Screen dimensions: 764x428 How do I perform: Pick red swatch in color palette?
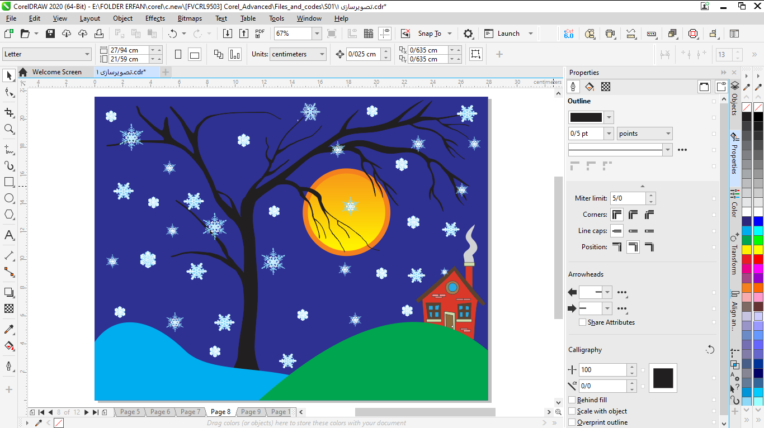point(758,259)
